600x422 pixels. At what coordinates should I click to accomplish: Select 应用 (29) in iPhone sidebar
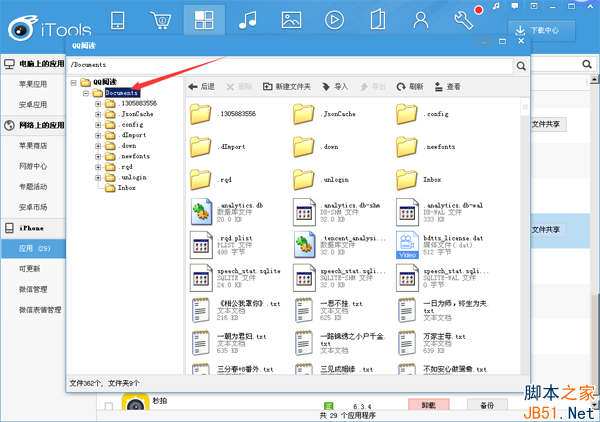pos(34,248)
